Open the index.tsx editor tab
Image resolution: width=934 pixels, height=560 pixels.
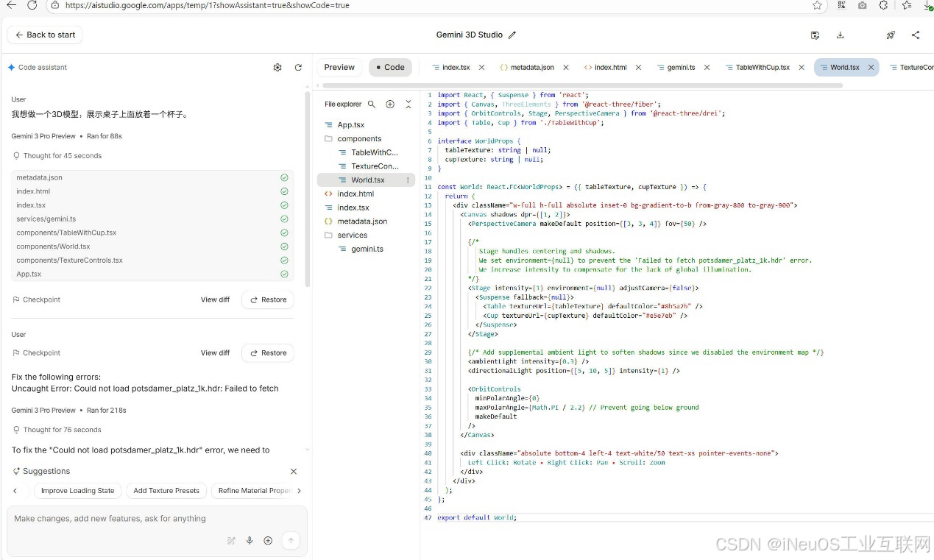[456, 67]
